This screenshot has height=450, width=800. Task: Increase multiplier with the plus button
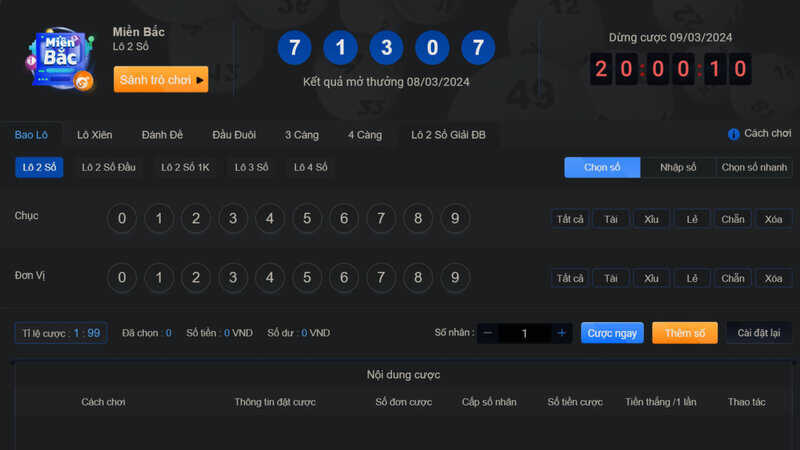coord(561,333)
